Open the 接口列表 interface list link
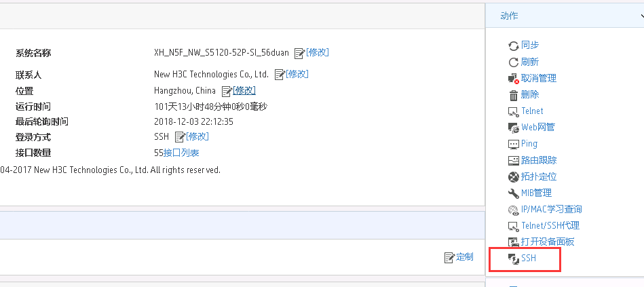 point(181,153)
